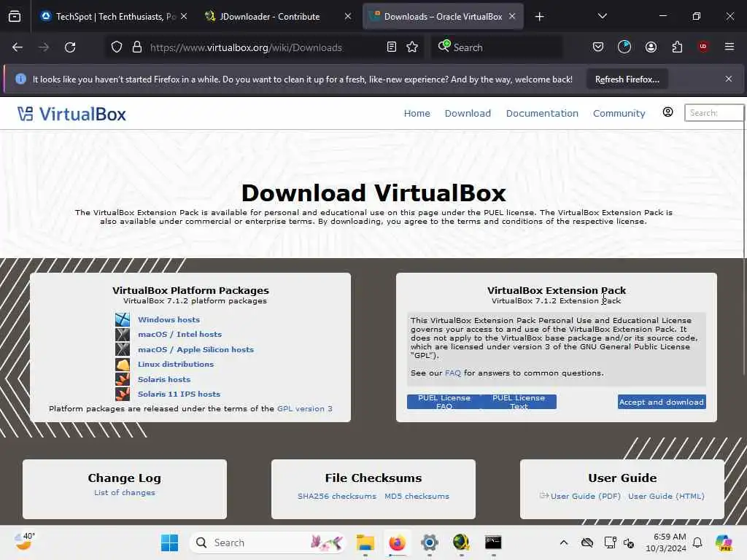This screenshot has height=560, width=747.
Task: Open the Windows Start menu
Action: point(169,542)
